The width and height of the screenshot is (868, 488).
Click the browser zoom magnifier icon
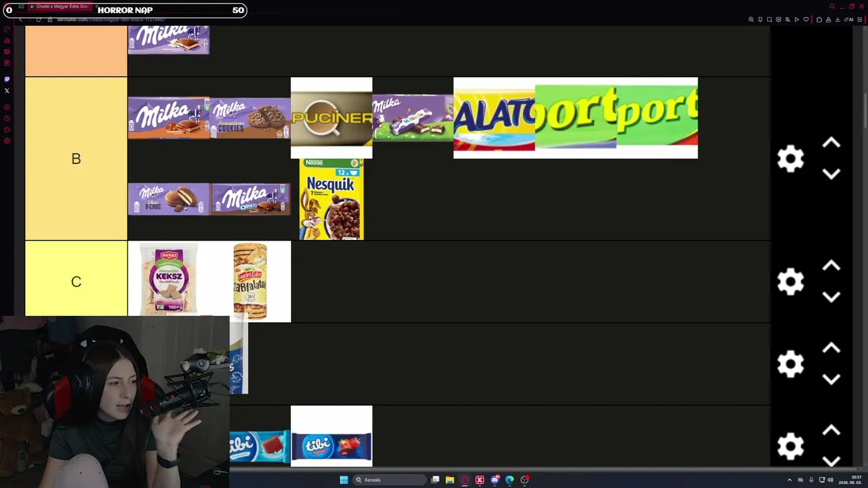point(751,20)
